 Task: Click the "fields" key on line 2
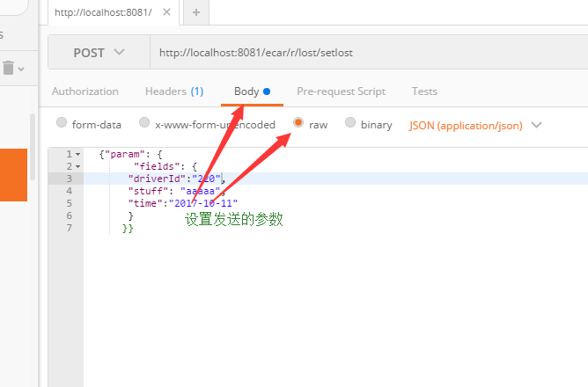pos(157,166)
